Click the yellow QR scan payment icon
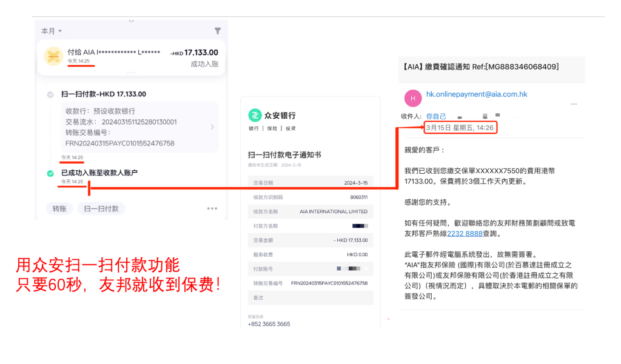 click(53, 56)
